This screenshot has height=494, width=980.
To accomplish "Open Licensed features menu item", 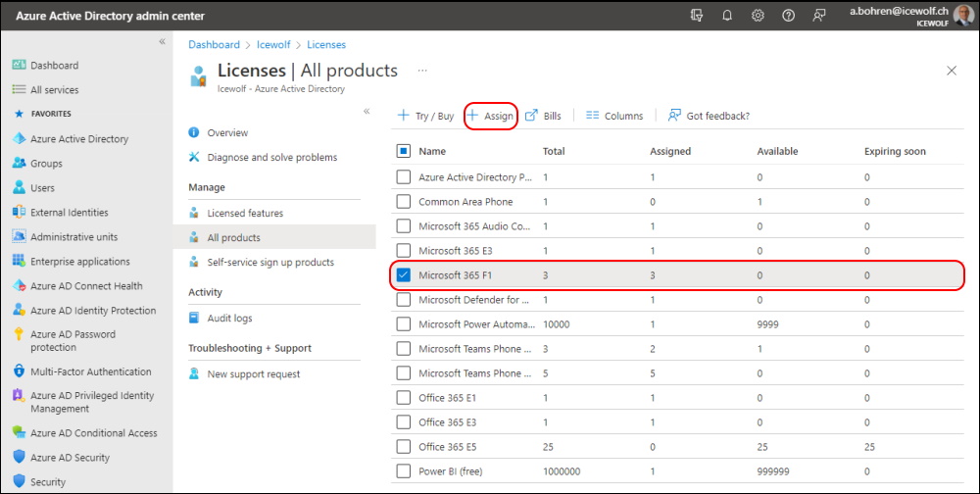I will click(245, 214).
